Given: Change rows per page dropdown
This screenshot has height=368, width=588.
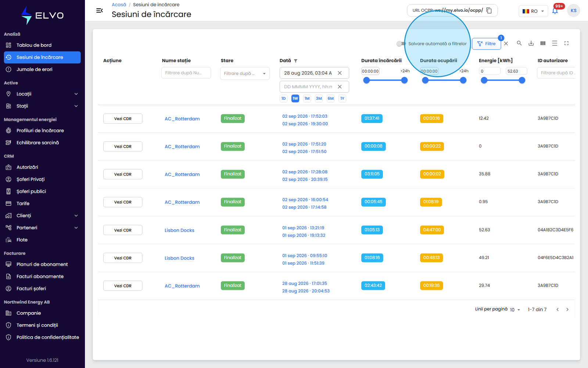Looking at the screenshot, I should 515,309.
